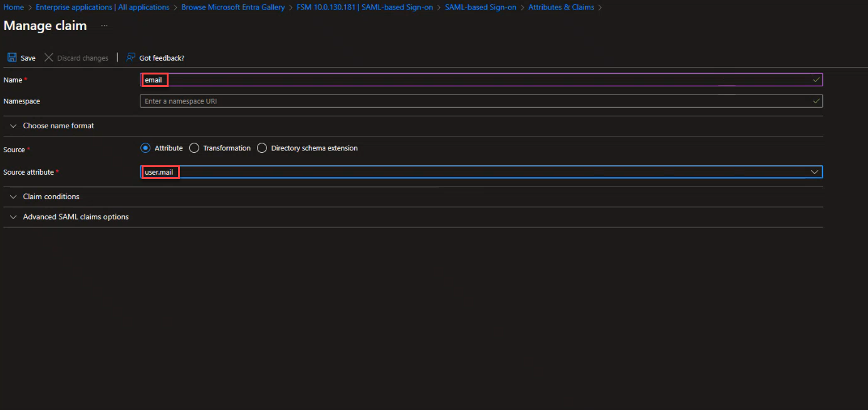The width and height of the screenshot is (868, 410).
Task: Expand Advanced SAML claims options
Action: point(75,217)
